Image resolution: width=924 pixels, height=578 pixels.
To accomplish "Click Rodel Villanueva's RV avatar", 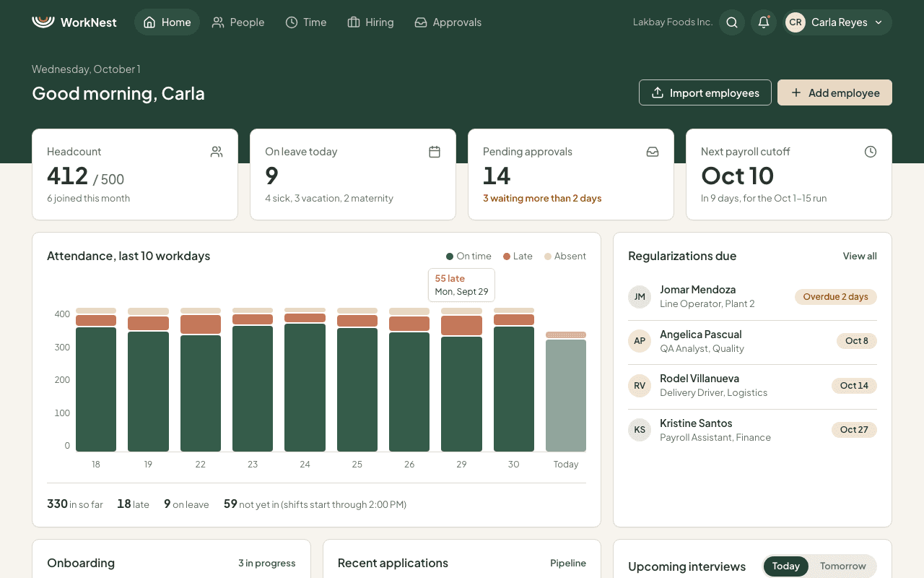I will tap(640, 386).
